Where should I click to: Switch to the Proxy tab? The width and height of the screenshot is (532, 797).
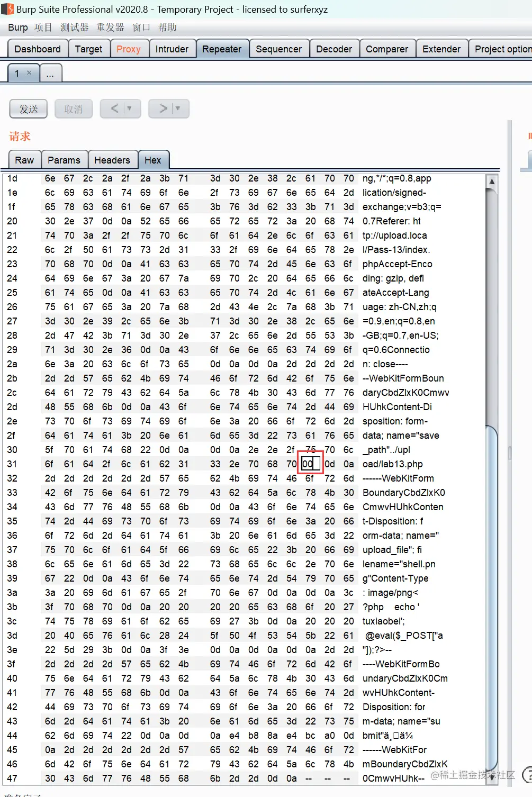point(129,49)
